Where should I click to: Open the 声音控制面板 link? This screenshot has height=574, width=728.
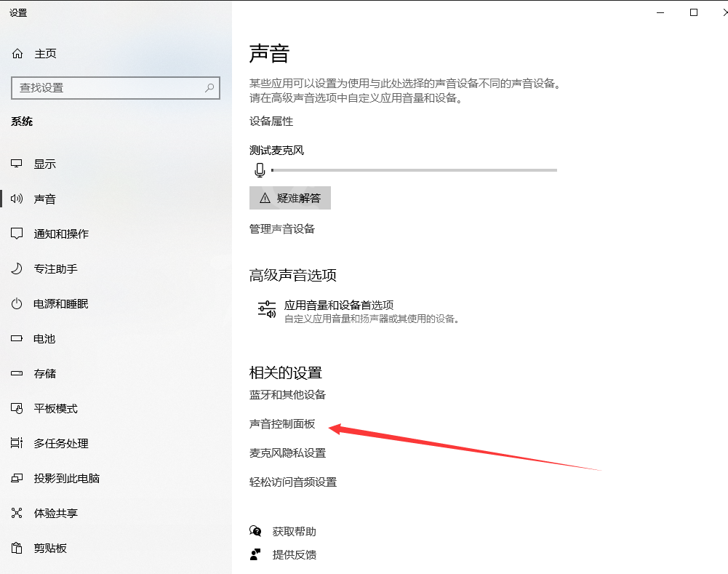tap(282, 424)
